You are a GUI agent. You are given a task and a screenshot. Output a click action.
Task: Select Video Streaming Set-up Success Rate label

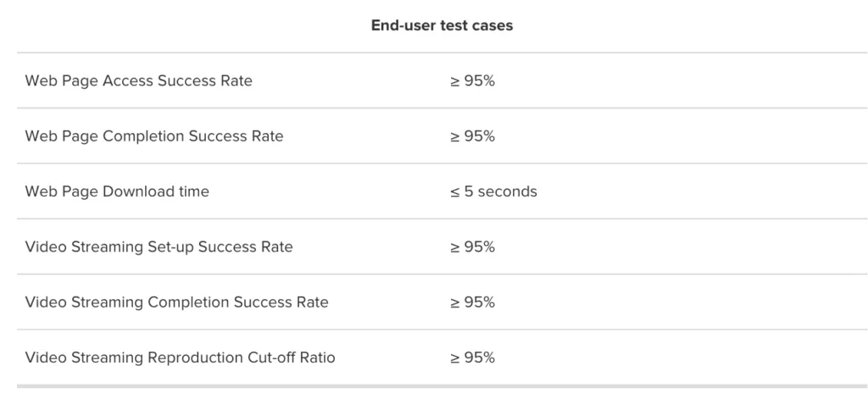159,247
